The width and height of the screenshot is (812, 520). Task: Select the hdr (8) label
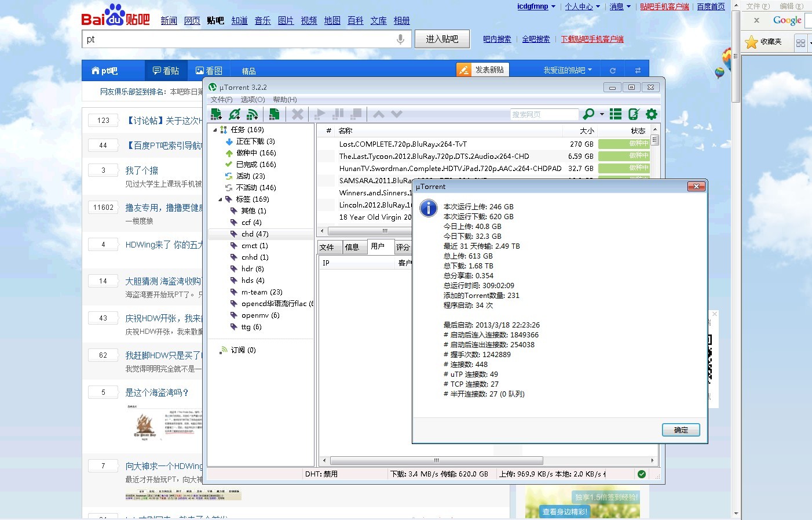pyautogui.click(x=253, y=269)
